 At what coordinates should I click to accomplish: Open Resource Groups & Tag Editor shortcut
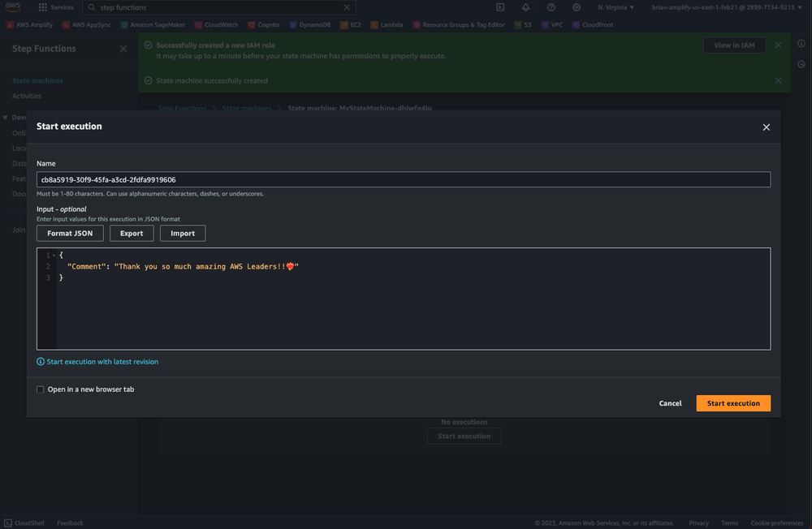(x=459, y=25)
